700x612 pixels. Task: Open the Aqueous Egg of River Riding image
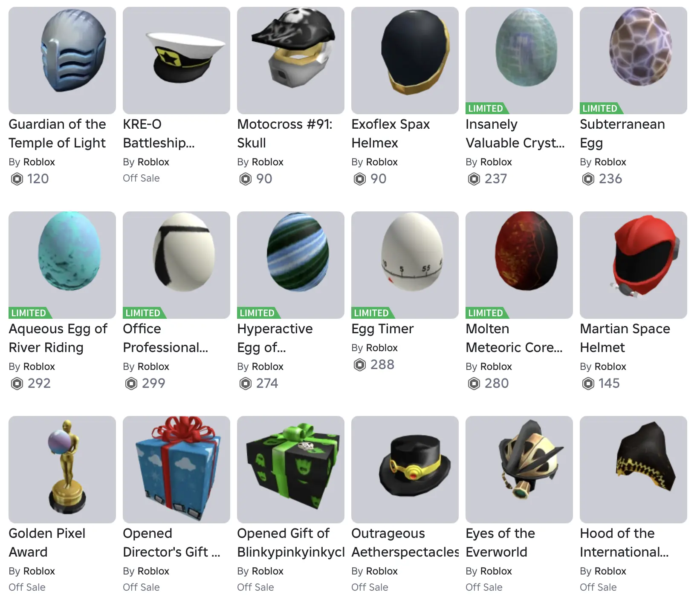coord(62,265)
